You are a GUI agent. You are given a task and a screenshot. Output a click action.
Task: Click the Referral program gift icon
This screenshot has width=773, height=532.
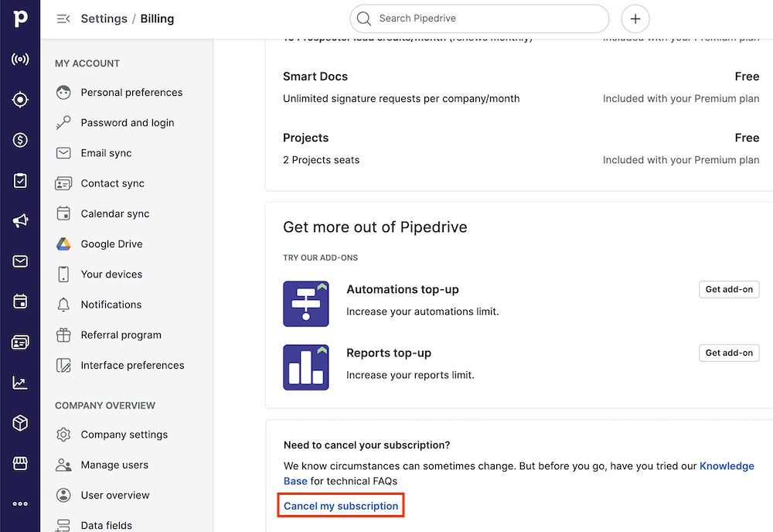pos(63,336)
